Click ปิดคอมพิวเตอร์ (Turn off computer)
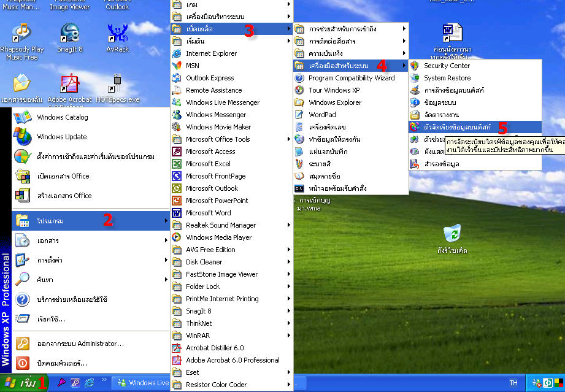 [x=91, y=363]
